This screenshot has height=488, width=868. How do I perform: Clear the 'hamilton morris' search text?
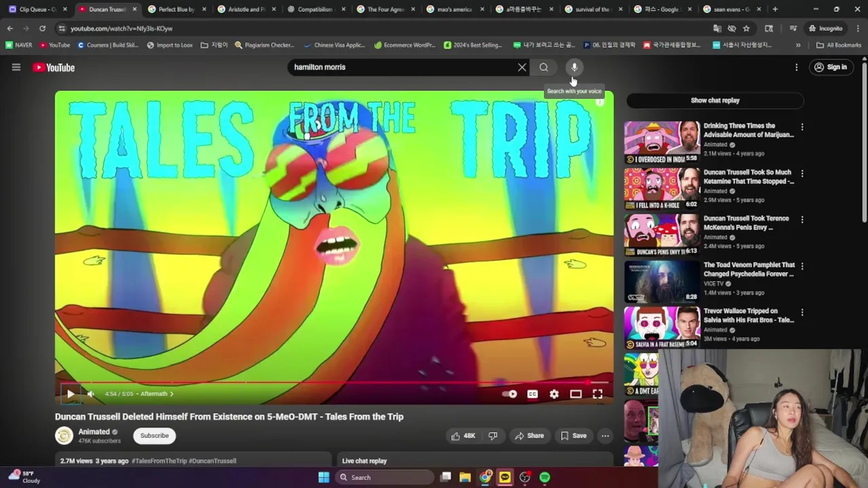pyautogui.click(x=522, y=67)
